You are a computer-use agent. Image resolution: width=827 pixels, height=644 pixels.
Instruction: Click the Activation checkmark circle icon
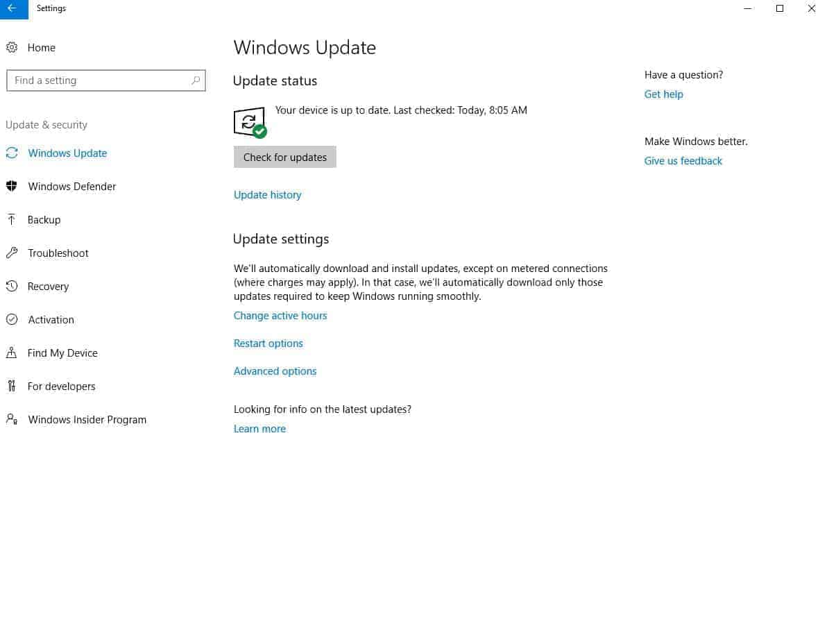click(x=12, y=319)
